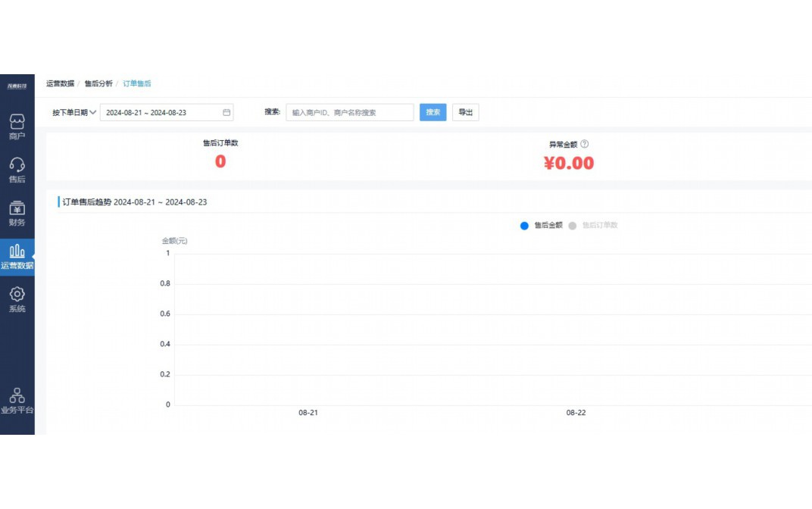Click the calendar icon in date range field

coord(226,112)
